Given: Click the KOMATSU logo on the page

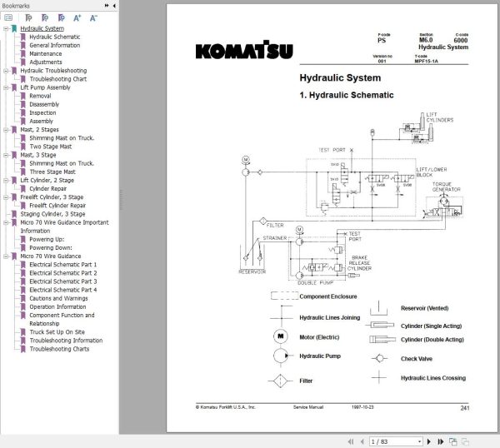Looking at the screenshot, I should (244, 50).
